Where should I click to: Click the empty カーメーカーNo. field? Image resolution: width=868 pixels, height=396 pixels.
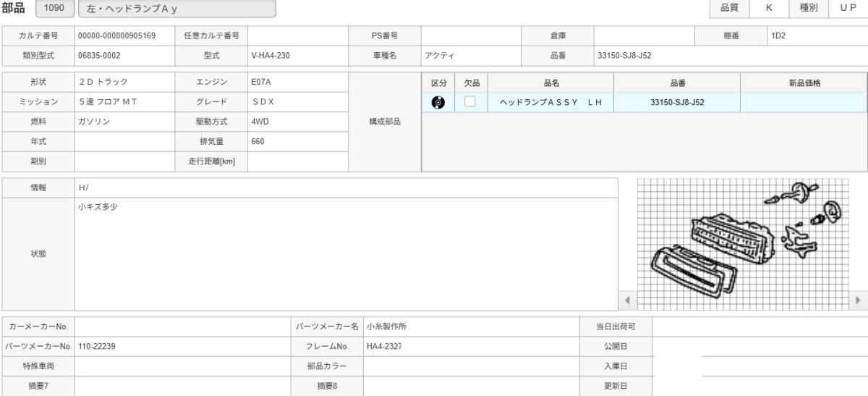182,327
